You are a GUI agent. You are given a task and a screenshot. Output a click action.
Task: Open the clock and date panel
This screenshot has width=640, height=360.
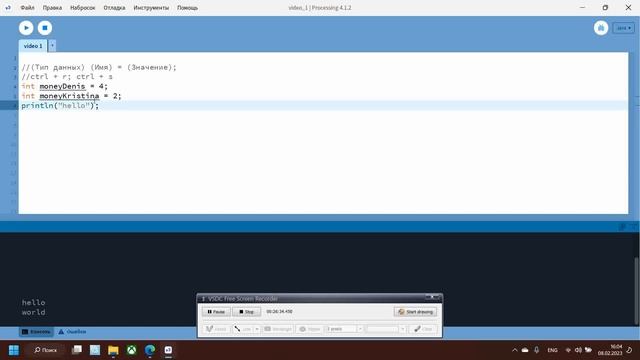(x=610, y=350)
